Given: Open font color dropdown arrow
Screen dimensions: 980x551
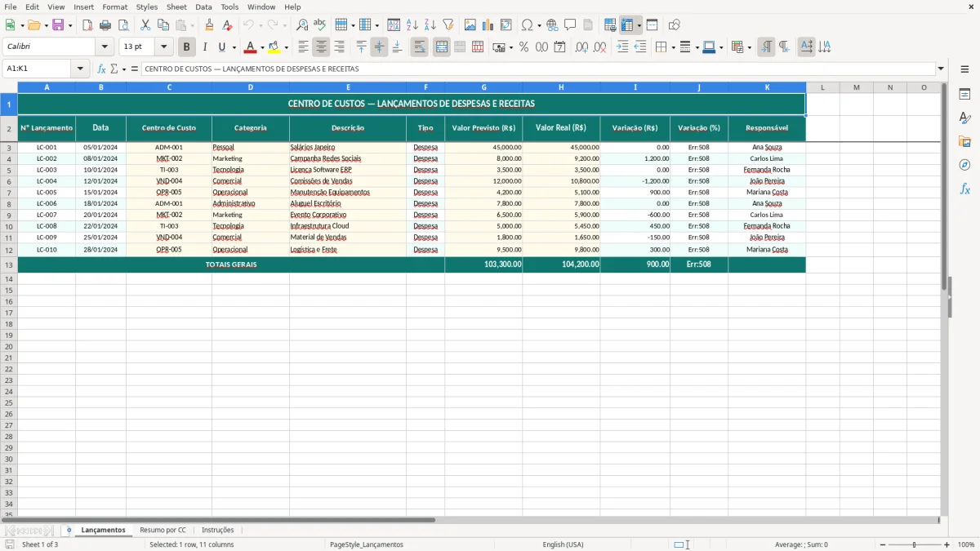Looking at the screenshot, I should pyautogui.click(x=262, y=47).
